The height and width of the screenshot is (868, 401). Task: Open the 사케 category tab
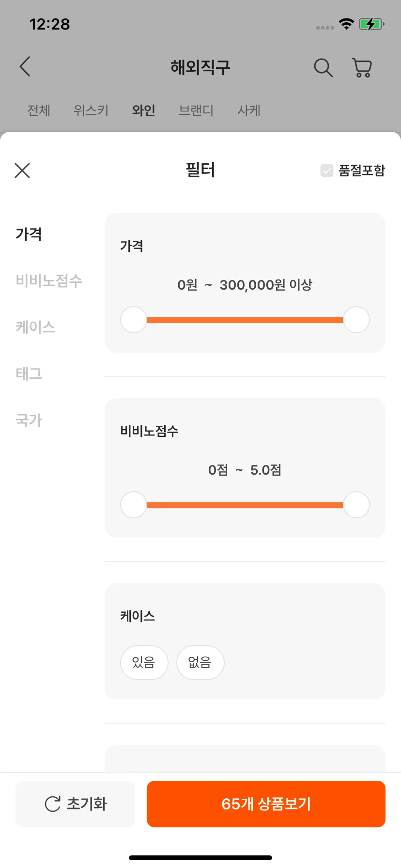click(249, 110)
